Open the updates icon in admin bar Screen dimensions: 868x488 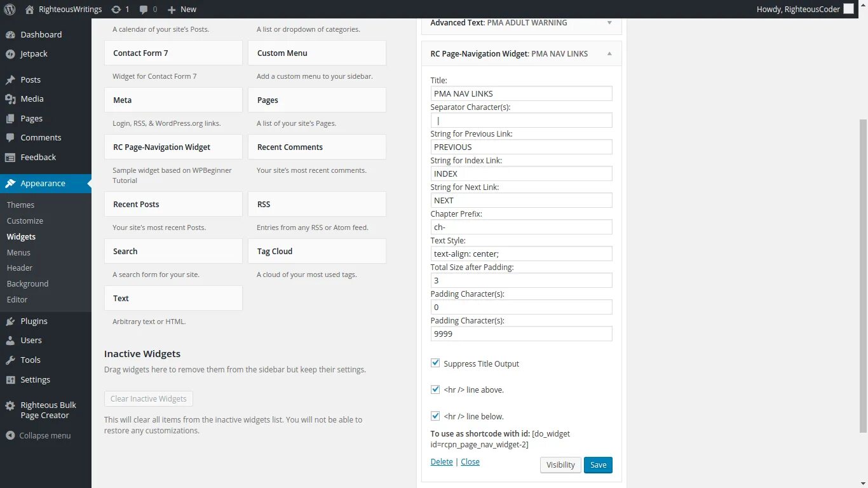tap(116, 10)
